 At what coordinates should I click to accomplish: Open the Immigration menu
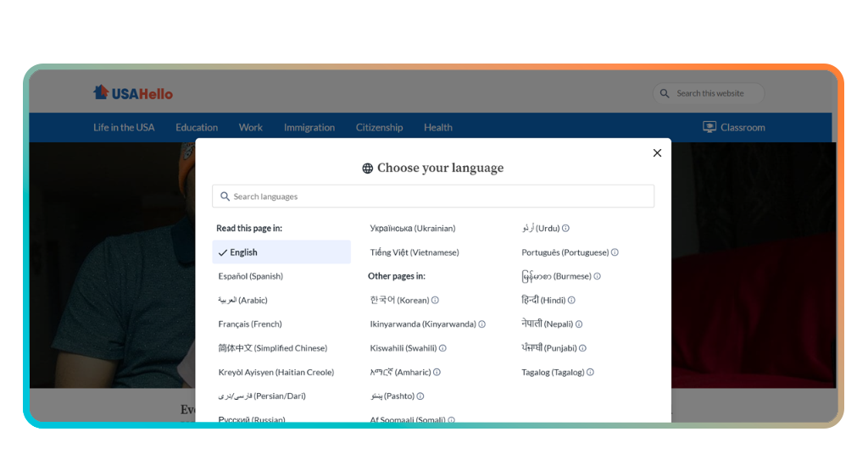[309, 128]
